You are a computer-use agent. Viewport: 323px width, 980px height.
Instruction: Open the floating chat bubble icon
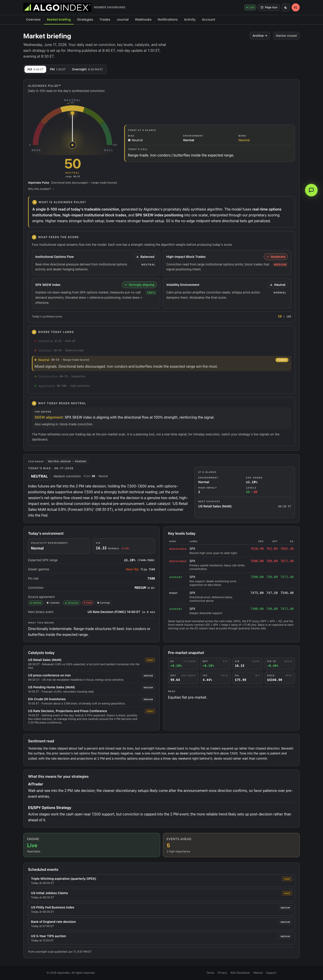pyautogui.click(x=311, y=190)
